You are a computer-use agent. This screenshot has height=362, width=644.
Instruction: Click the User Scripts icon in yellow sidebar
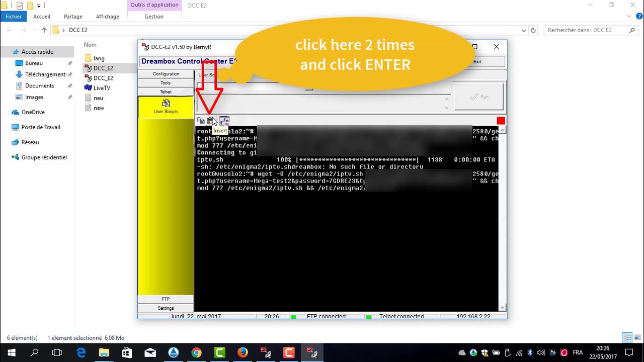coord(166,106)
